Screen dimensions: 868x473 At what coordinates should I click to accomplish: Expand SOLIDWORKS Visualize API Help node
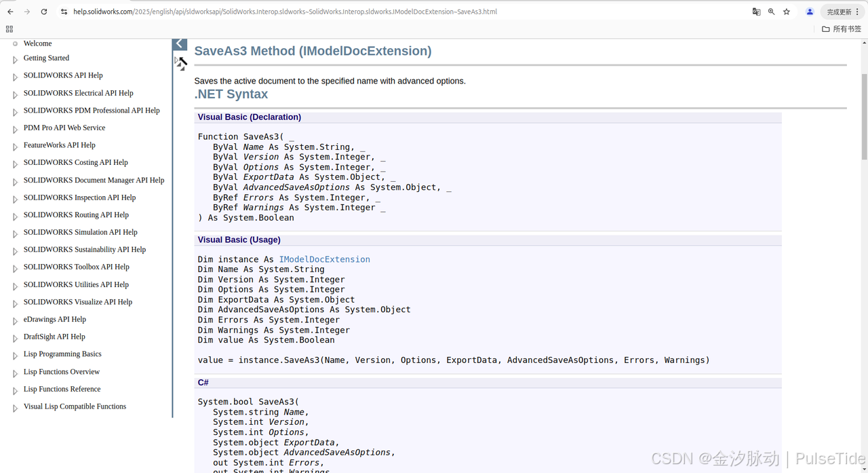[x=15, y=304]
